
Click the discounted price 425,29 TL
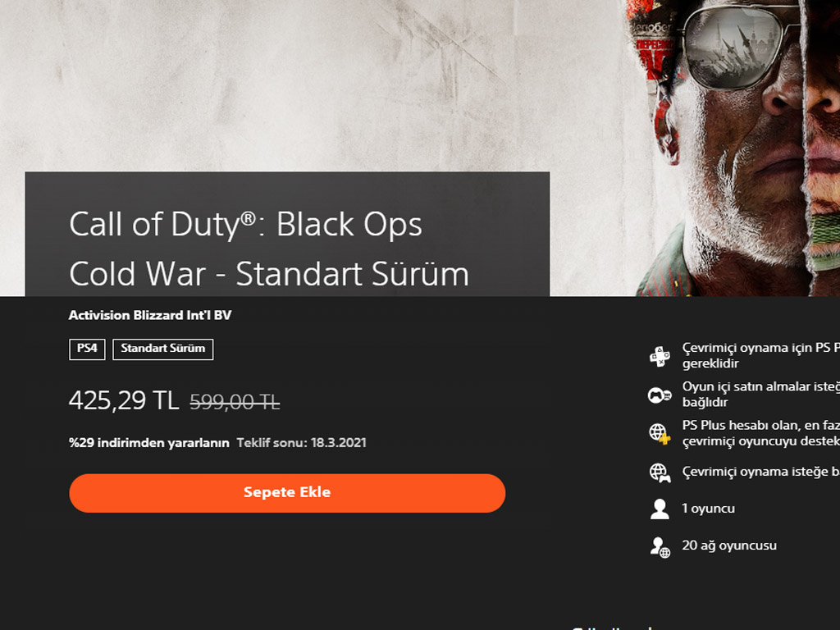[x=124, y=400]
